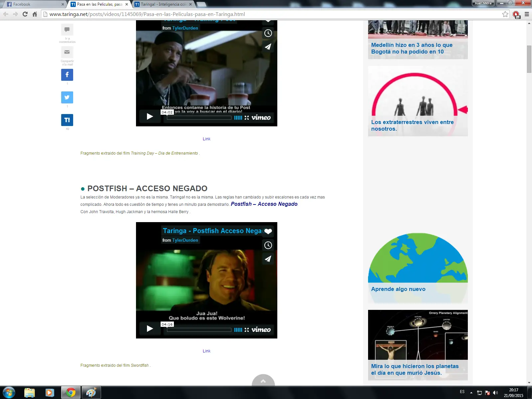532x399 pixels.
Task: Open 'Los extraterrestres viven entre nosotros' card
Action: tap(418, 101)
